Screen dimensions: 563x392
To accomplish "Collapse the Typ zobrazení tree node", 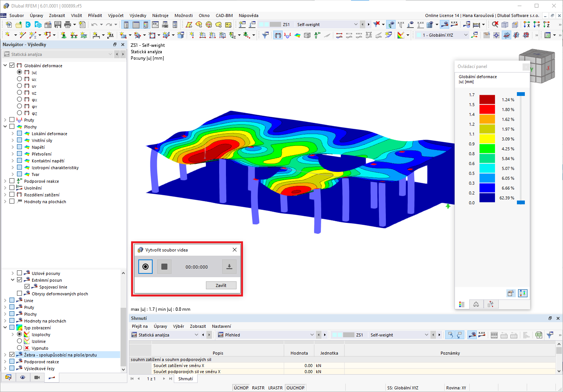I will point(5,327).
